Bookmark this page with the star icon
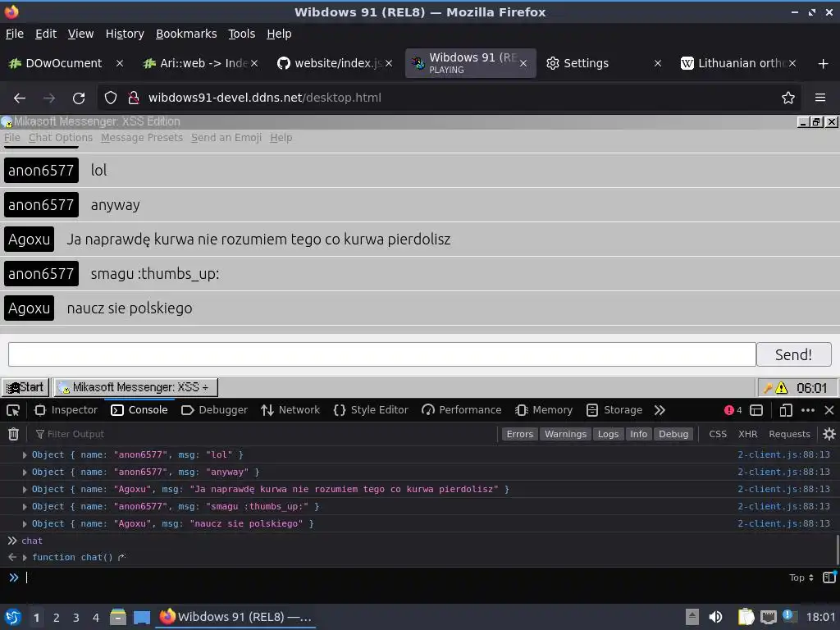Viewport: 840px width, 630px height. (x=788, y=98)
